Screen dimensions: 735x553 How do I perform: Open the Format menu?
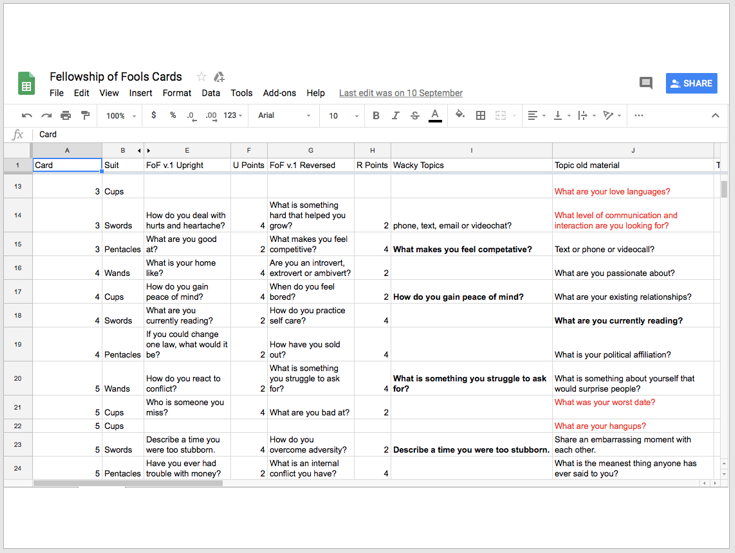177,93
